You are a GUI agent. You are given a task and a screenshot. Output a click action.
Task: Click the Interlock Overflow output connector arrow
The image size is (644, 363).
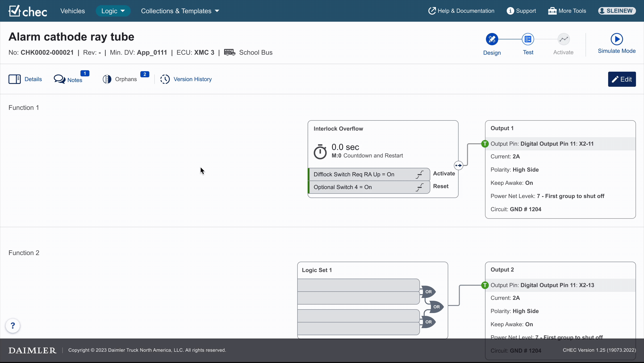[x=458, y=165]
